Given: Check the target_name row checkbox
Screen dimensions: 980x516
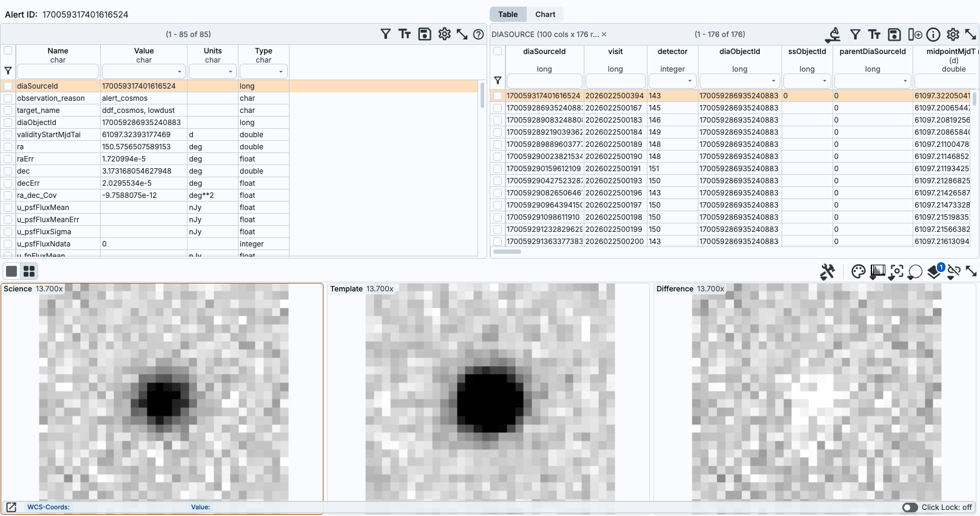Looking at the screenshot, I should point(8,110).
